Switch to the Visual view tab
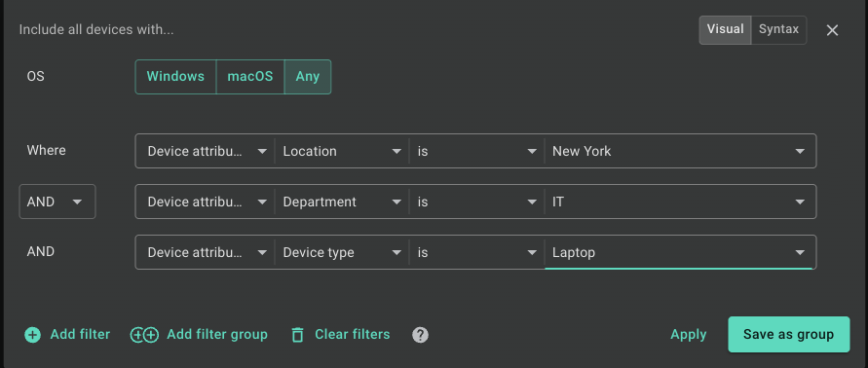 tap(725, 29)
